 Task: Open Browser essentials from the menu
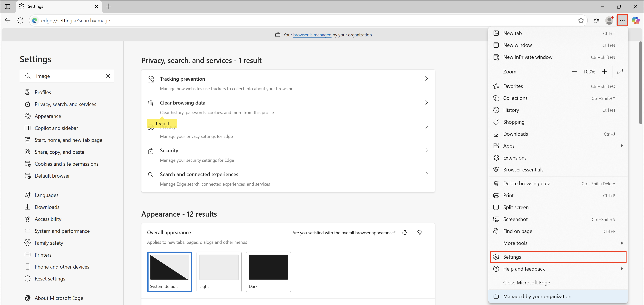(558, 170)
